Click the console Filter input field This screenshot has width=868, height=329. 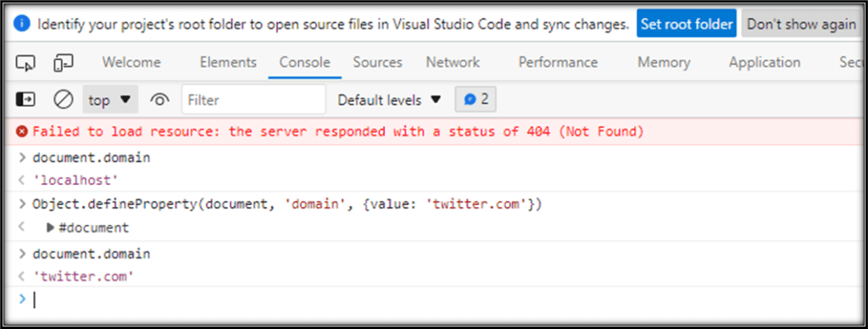click(253, 100)
